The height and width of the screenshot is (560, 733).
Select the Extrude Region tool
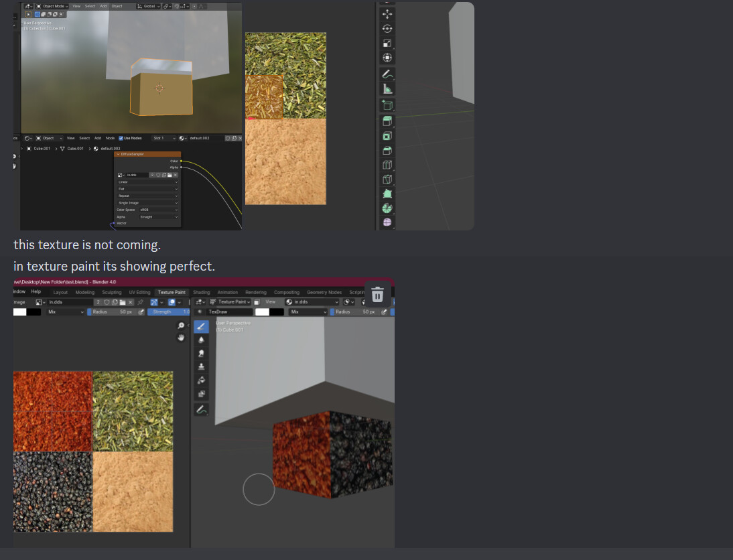coord(387,121)
